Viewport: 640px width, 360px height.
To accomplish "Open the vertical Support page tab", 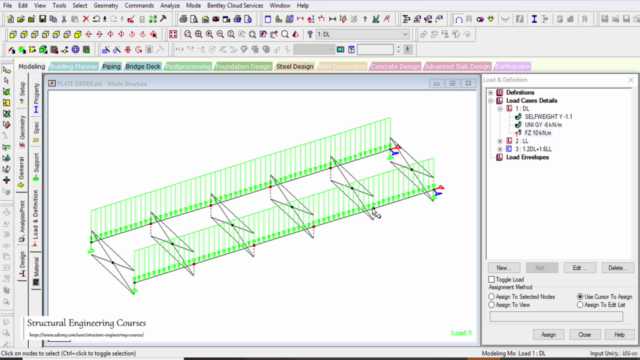I will tap(36, 166).
